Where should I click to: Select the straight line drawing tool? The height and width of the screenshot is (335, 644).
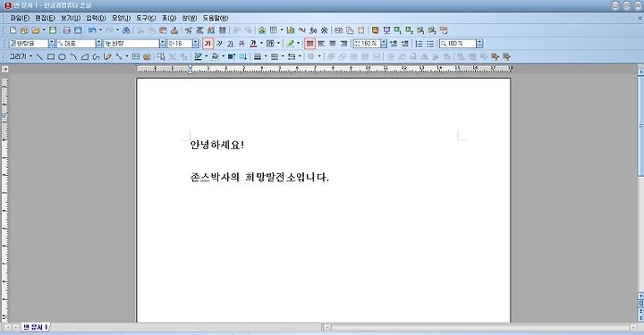(x=39, y=56)
